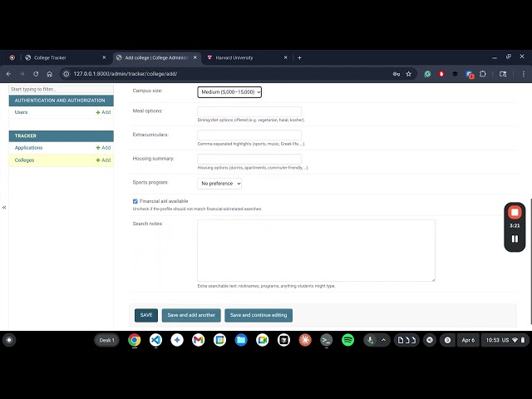
Task: Focus the Housing summary field
Action: tap(249, 159)
